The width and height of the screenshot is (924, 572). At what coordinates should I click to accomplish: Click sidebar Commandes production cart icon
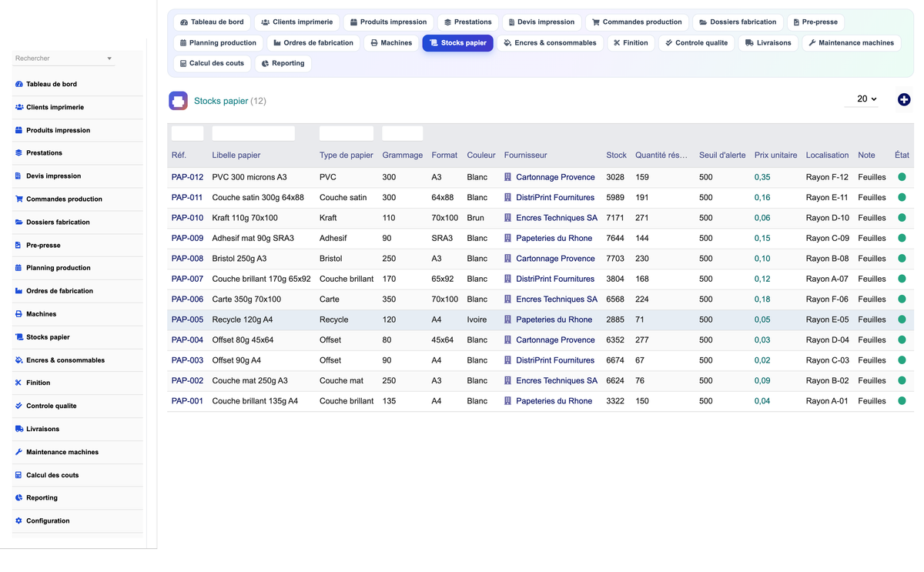[19, 199]
